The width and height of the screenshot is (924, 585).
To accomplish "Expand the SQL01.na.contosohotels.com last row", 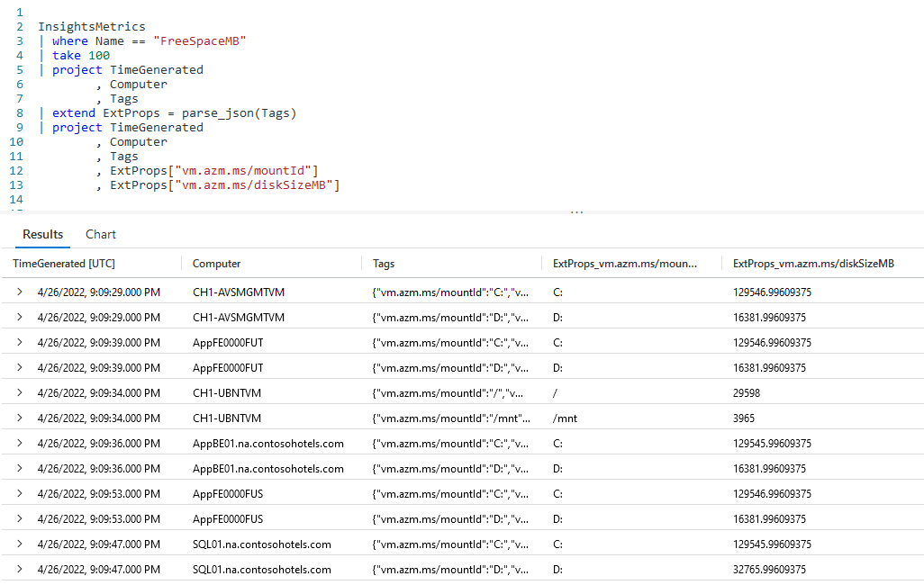I will pyautogui.click(x=19, y=569).
